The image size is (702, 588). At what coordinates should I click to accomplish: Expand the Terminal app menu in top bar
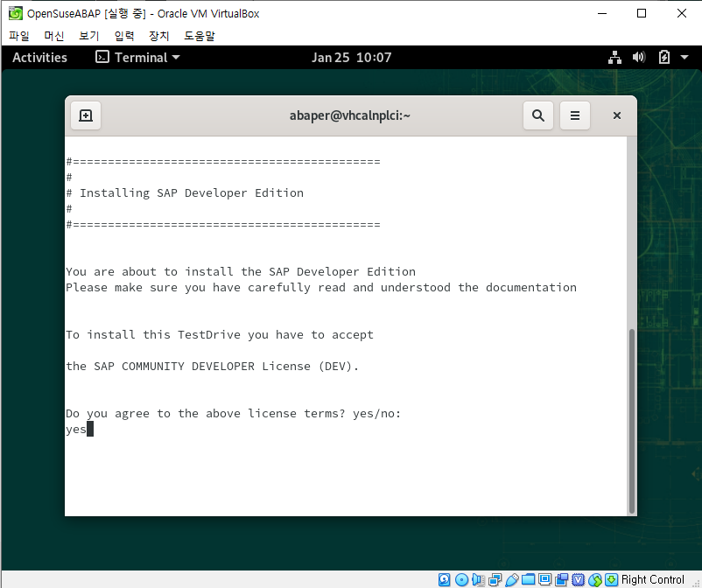(137, 57)
